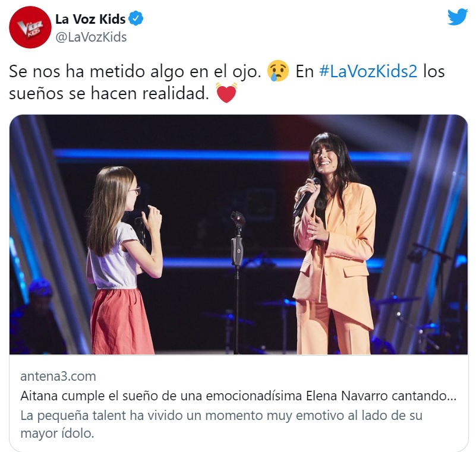This screenshot has width=476, height=452.
Task: Open the La Voz Kids profile avatar
Action: (30, 27)
